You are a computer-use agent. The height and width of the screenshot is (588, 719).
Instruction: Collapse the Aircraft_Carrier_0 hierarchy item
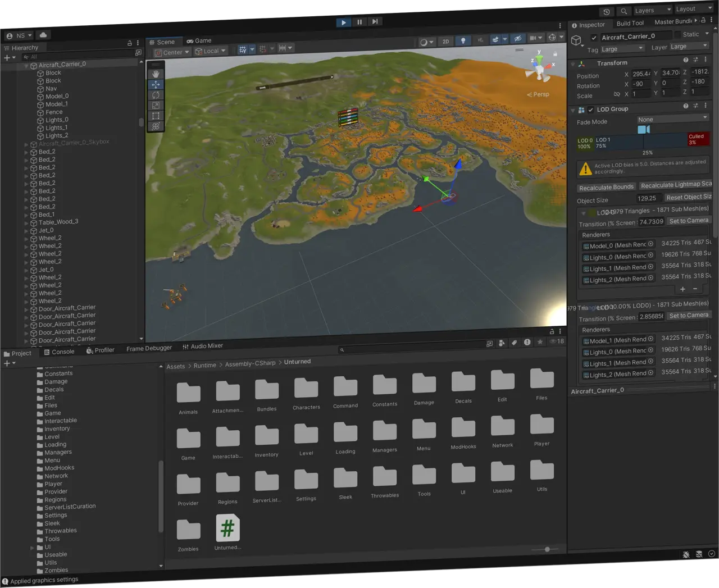pyautogui.click(x=26, y=66)
